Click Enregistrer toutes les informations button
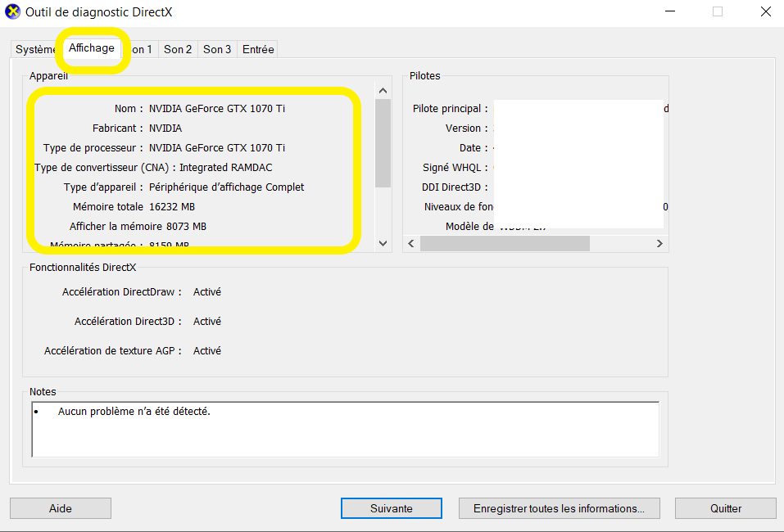784x532 pixels. point(559,508)
